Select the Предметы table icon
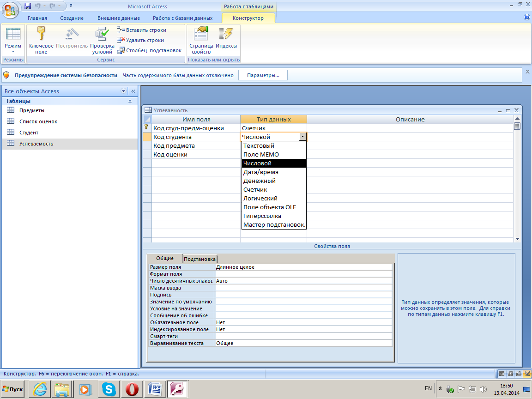Viewport: 532px width, 399px height. pos(11,110)
